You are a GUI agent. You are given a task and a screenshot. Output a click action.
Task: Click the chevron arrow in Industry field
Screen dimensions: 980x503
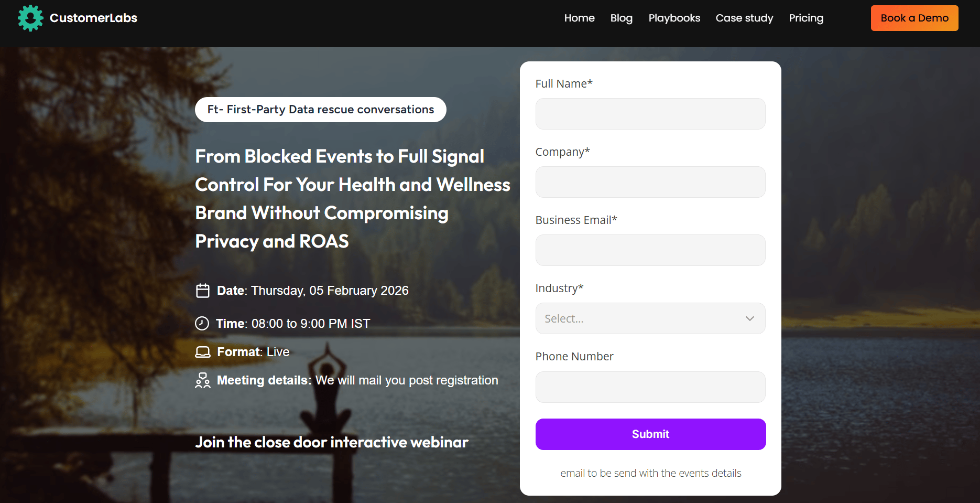(x=749, y=318)
